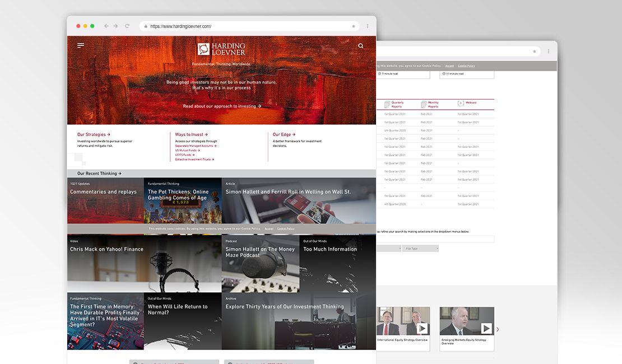Click the Webcast play icon in table header
The height and width of the screenshot is (364, 622).
(x=461, y=103)
